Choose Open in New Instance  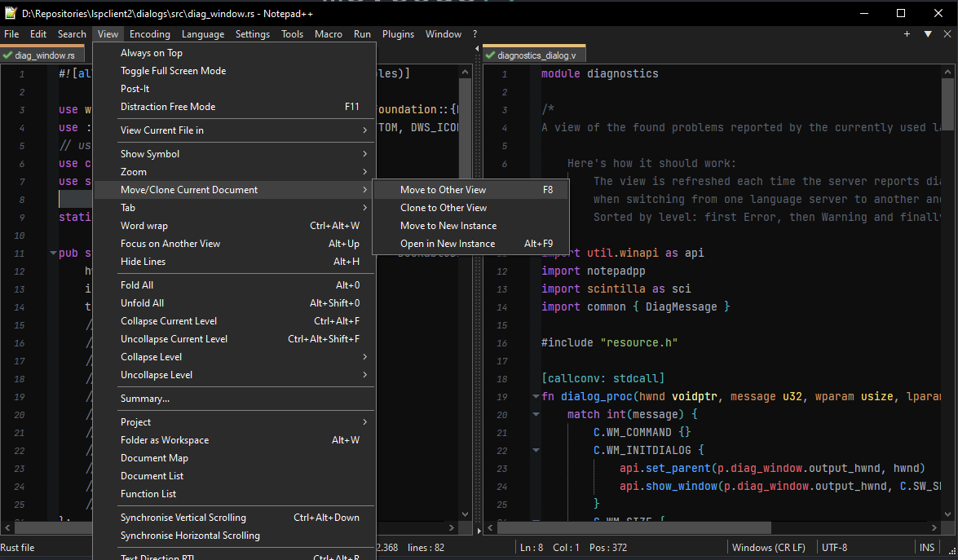[471, 243]
